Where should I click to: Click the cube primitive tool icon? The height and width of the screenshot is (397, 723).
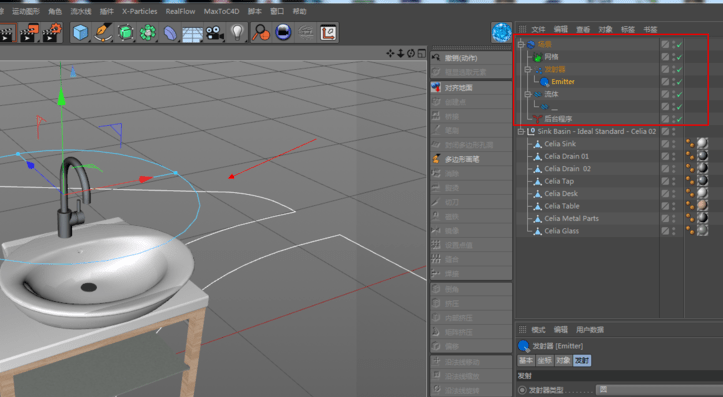[81, 33]
